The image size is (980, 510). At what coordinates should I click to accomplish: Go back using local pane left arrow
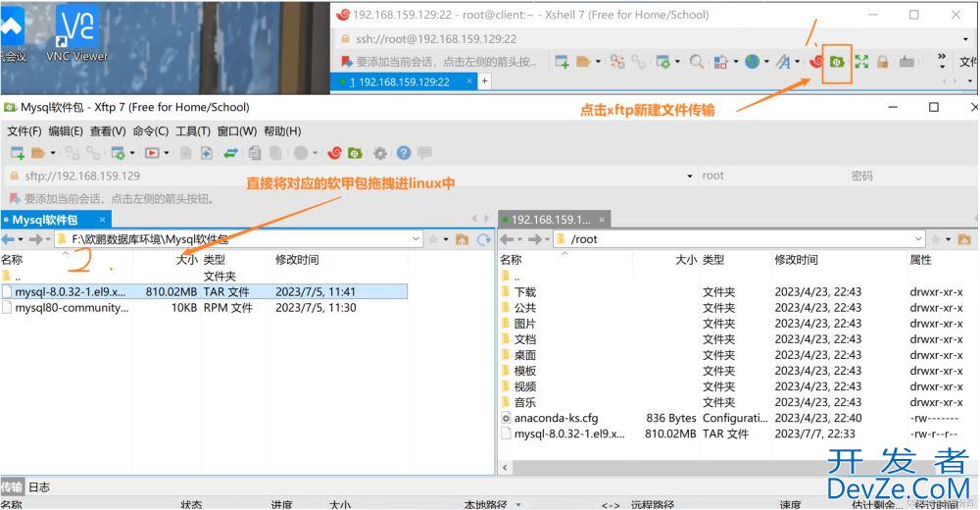pos(8,239)
